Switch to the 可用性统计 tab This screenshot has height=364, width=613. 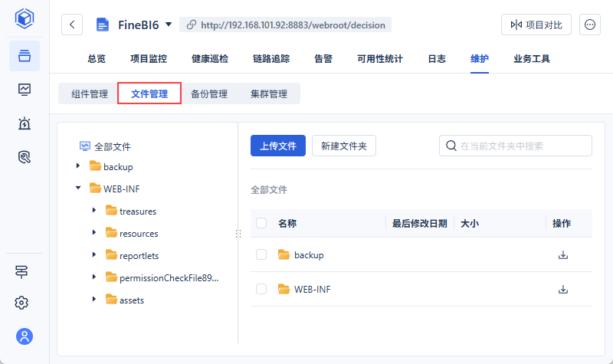coord(380,59)
